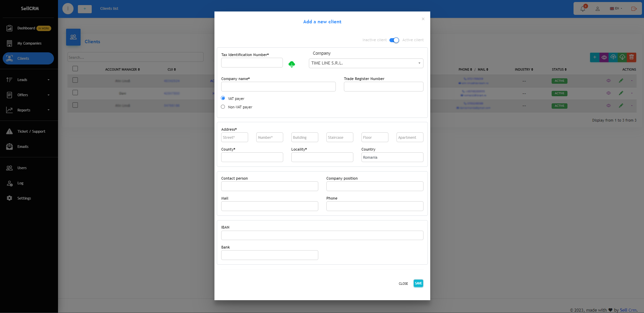Edit first client row with pencil icon
The height and width of the screenshot is (313, 644).
click(x=621, y=81)
